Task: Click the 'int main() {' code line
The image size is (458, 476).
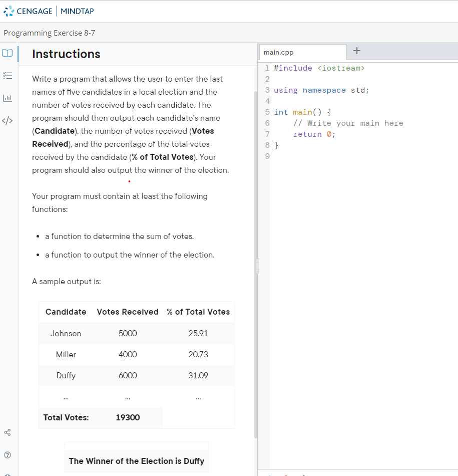Action: (302, 112)
